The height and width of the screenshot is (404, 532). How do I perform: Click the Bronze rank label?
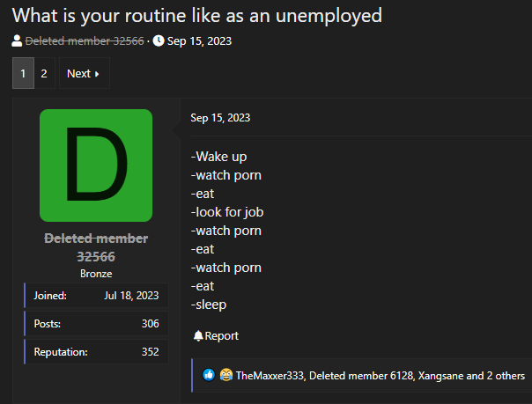pyautogui.click(x=96, y=274)
